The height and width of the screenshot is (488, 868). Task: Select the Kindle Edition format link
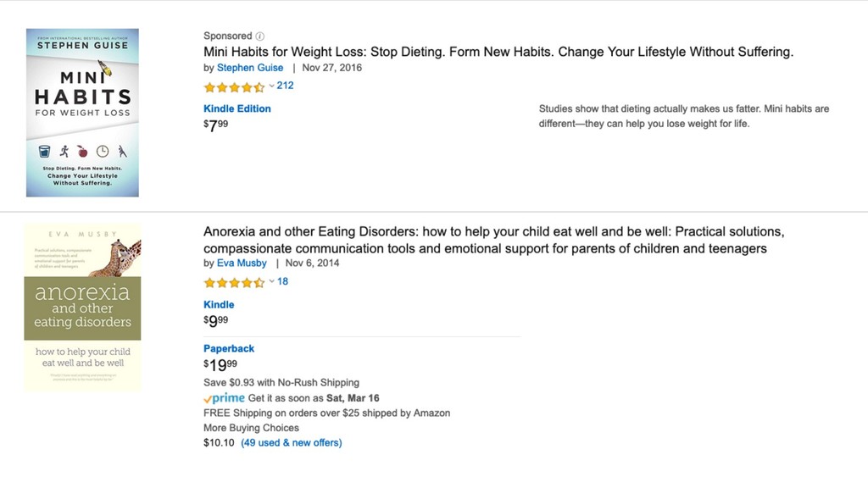point(237,108)
